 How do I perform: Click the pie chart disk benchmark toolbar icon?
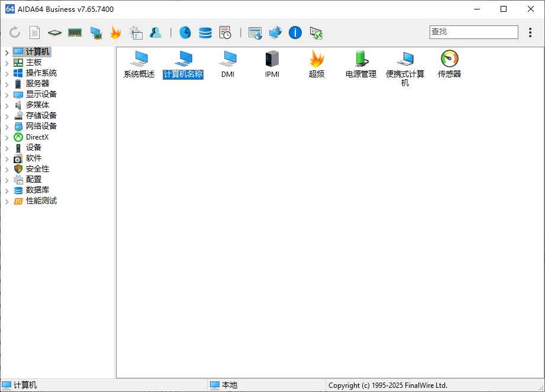(185, 33)
